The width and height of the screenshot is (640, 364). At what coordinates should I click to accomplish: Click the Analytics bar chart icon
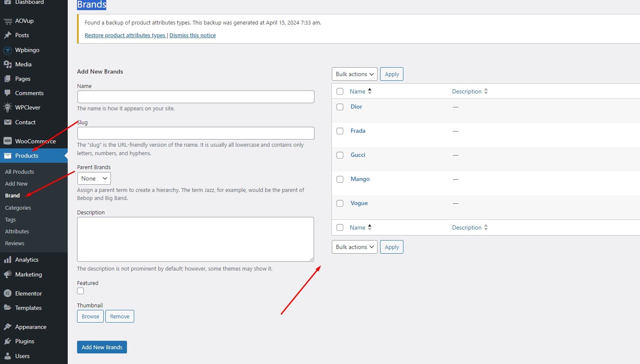click(8, 260)
